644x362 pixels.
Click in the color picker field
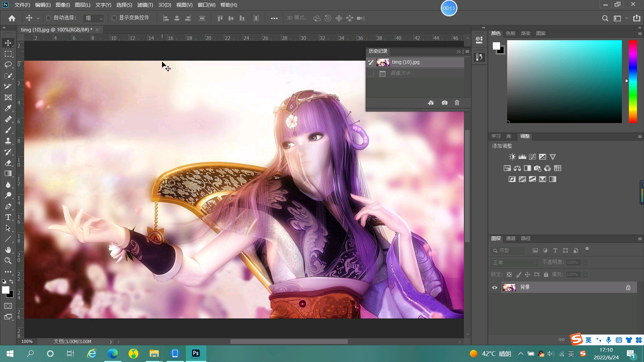[x=564, y=81]
